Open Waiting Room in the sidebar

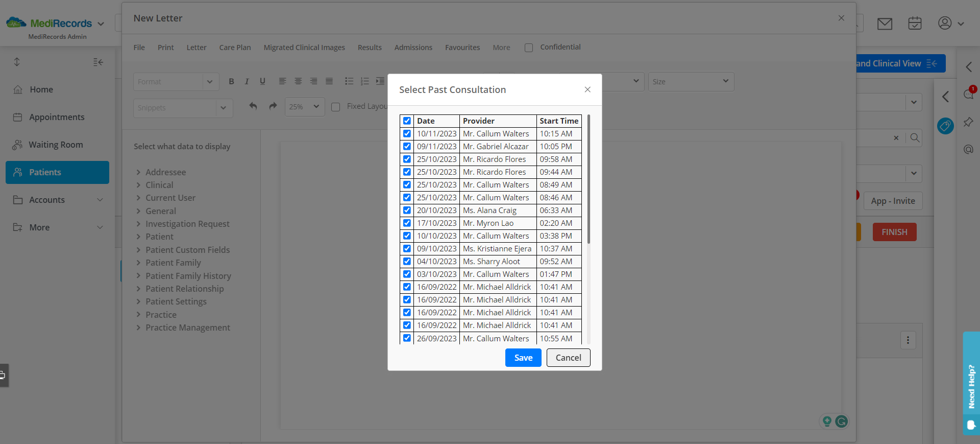coord(57,145)
